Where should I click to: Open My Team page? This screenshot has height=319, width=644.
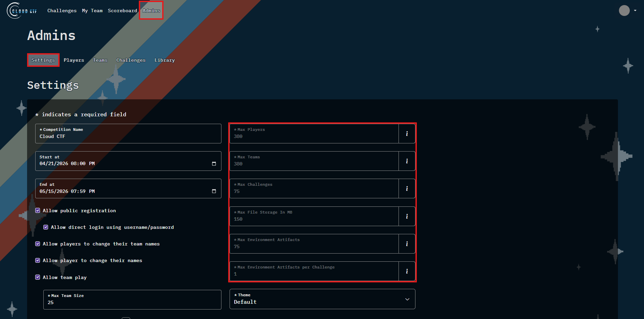[92, 11]
